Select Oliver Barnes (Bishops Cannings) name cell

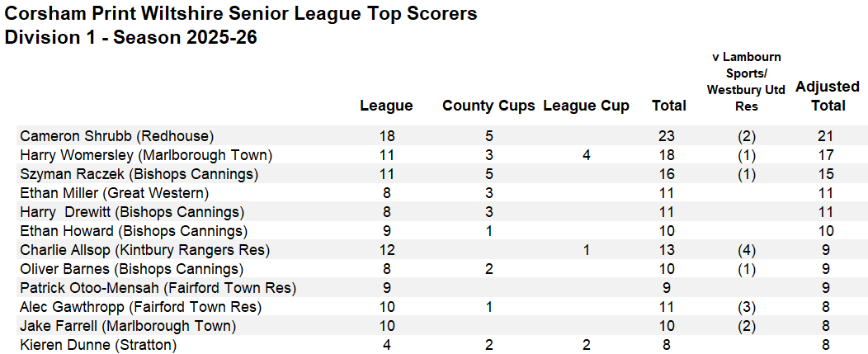pos(131,269)
